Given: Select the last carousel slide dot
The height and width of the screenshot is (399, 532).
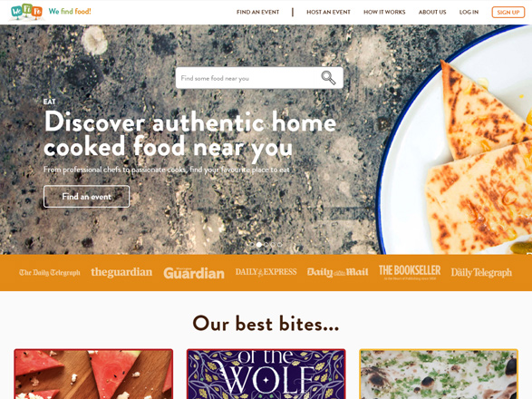Looking at the screenshot, I should [x=279, y=245].
